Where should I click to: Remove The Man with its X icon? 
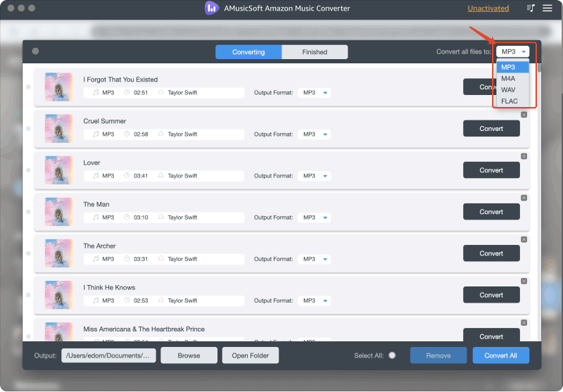click(x=524, y=198)
